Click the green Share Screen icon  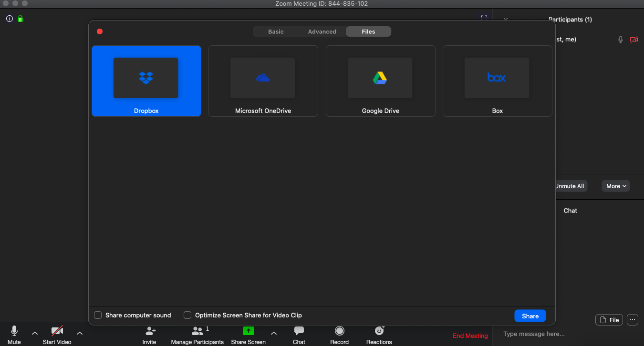249,331
